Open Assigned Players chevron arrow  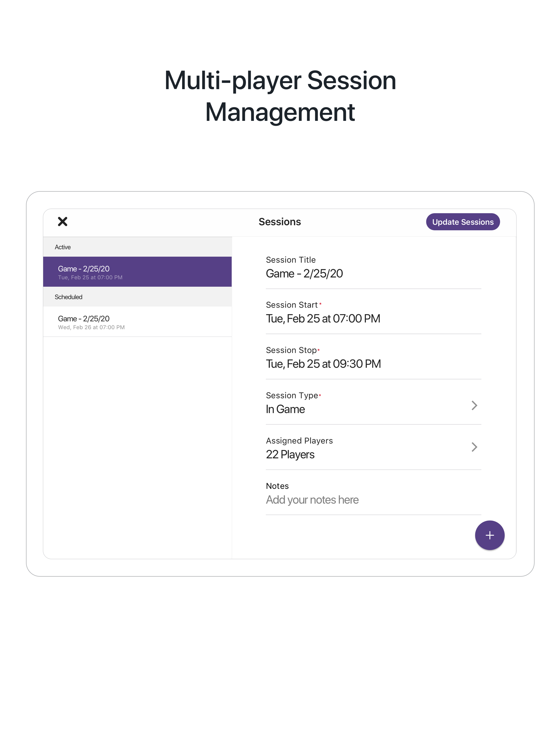pos(474,447)
